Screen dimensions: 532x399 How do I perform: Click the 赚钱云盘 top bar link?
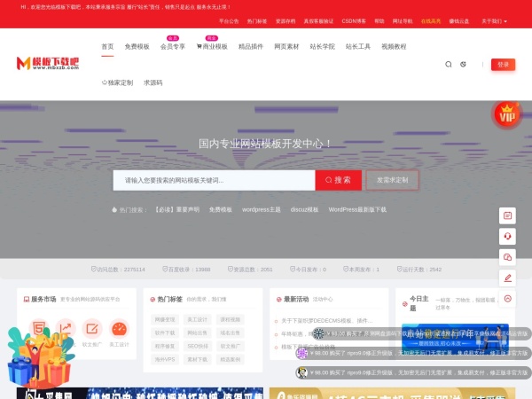coord(459,21)
